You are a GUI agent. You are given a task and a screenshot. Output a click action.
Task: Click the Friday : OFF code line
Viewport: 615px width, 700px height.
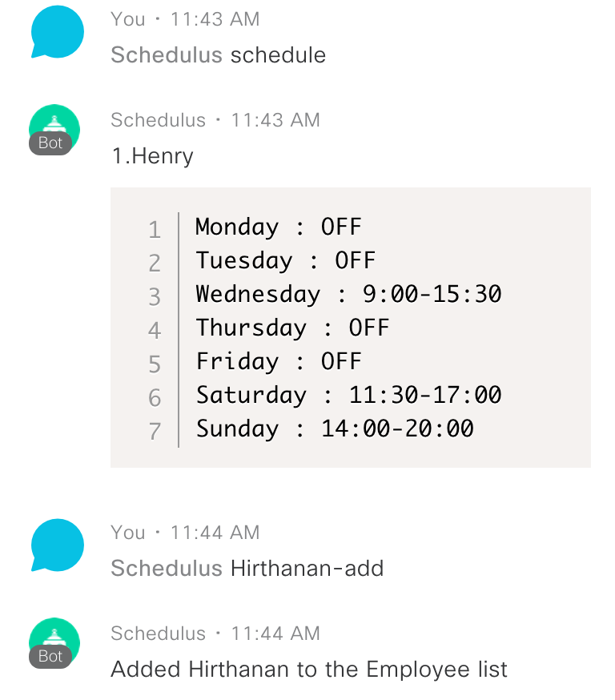pyautogui.click(x=279, y=361)
